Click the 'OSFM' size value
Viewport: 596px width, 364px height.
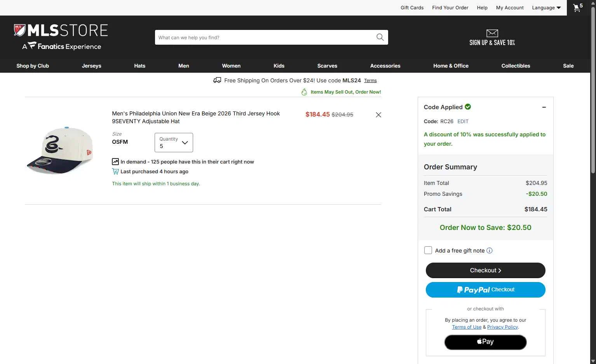tap(120, 142)
